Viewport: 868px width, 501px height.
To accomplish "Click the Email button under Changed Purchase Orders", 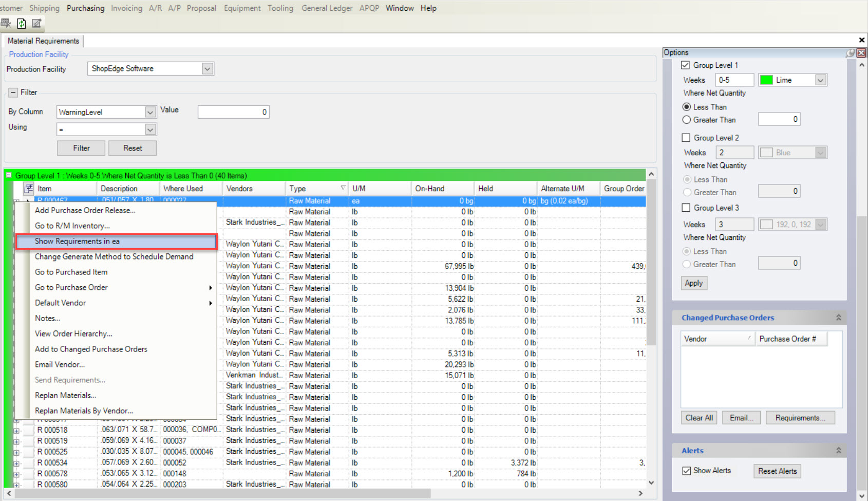I will 741,418.
